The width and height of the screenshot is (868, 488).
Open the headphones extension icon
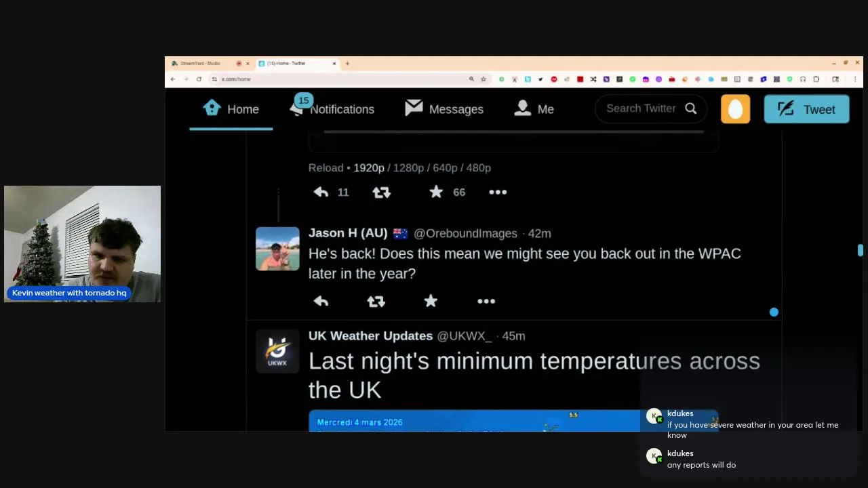[803, 79]
